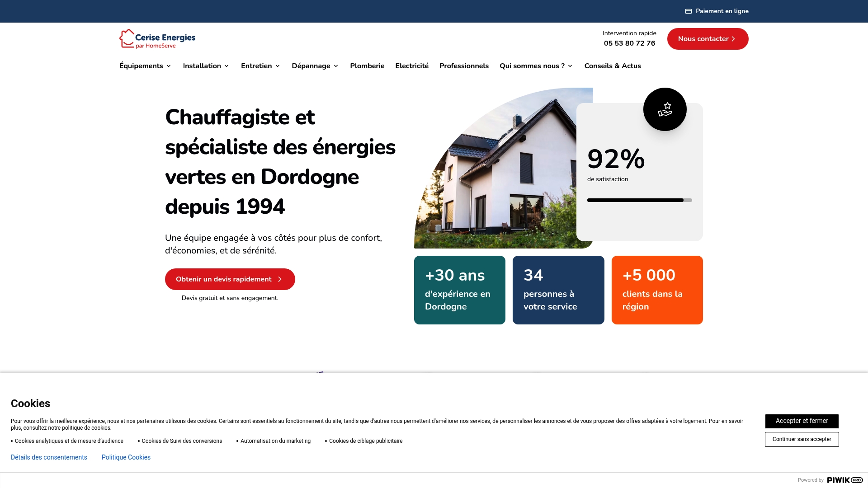Click Intervention rapide text

(629, 33)
